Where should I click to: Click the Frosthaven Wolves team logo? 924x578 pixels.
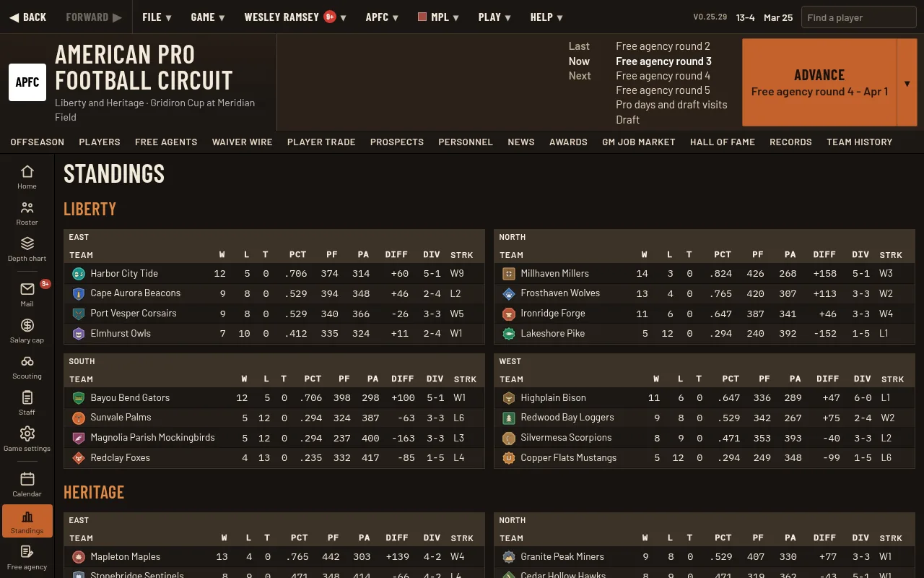[x=509, y=293]
